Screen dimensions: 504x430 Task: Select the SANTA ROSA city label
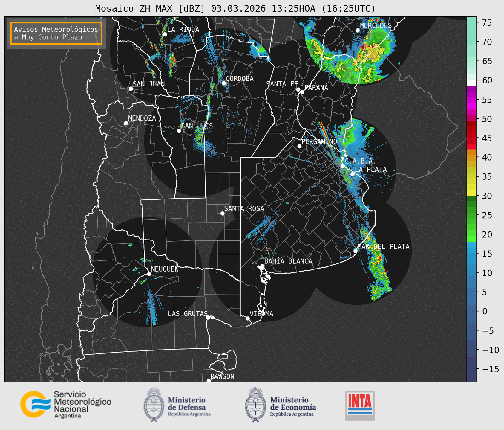coord(244,208)
